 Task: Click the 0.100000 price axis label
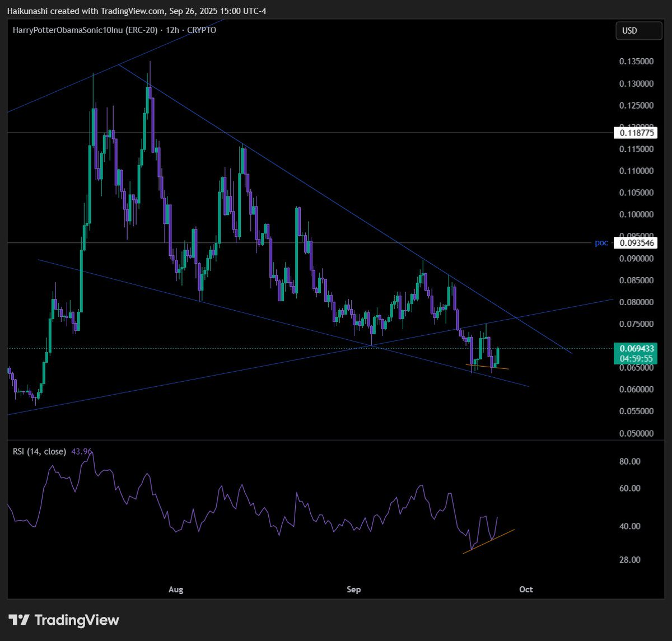(x=637, y=214)
